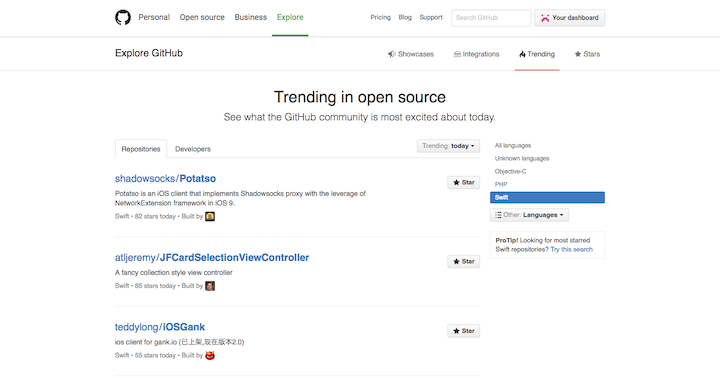Screen dimensions: 720x378
Task: Open the Try this search link
Action: (x=571, y=249)
